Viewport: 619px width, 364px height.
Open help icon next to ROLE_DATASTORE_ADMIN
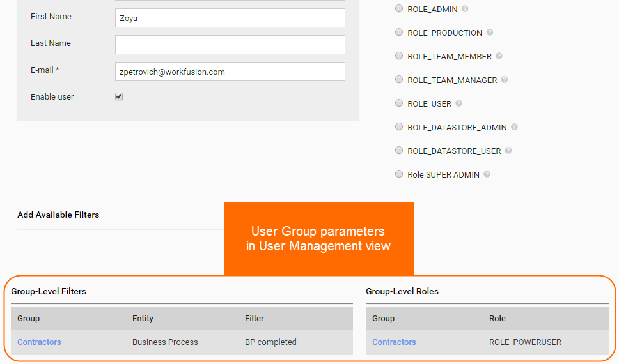[x=514, y=127]
